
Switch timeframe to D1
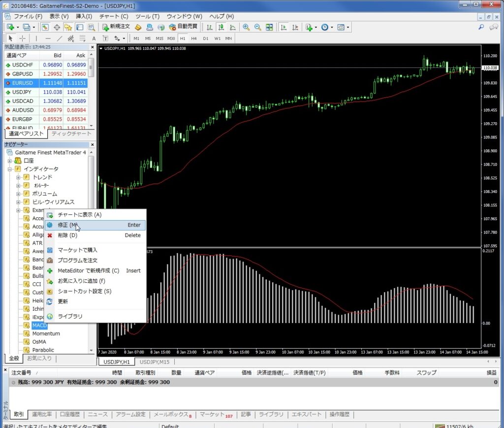(206, 38)
